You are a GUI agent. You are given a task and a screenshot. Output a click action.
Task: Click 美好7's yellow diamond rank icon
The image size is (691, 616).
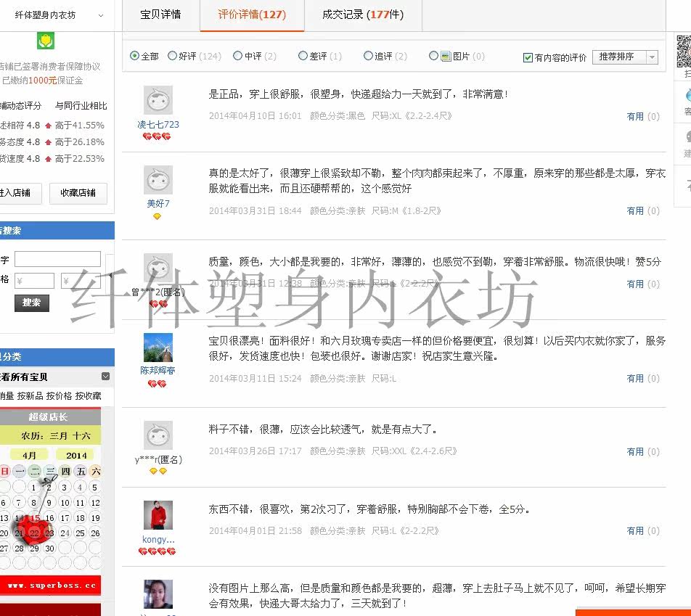coord(157,216)
